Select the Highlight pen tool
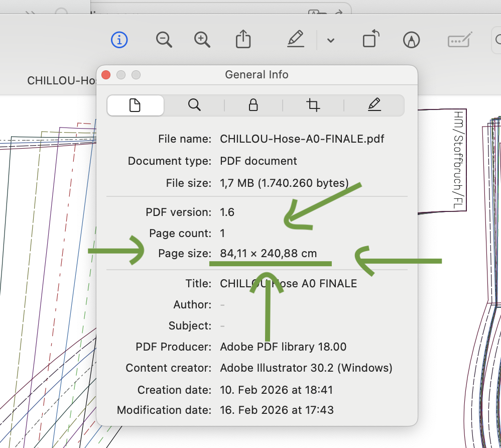Viewport: 501px width, 448px height. point(296,39)
